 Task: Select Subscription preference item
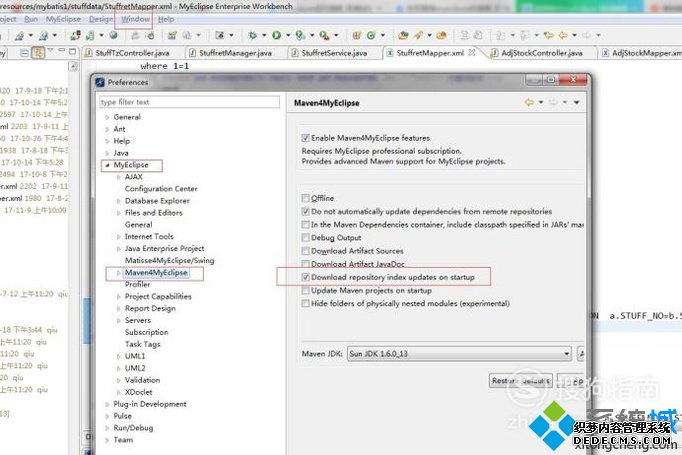tap(146, 332)
